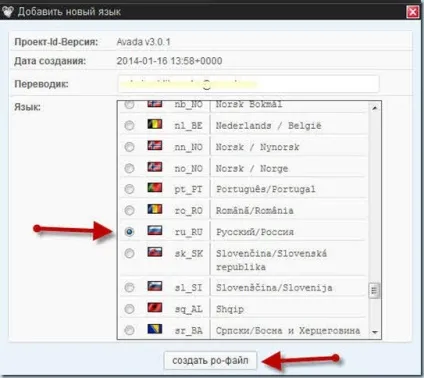
Task: Close the Добавить новый язык dialog
Action: (x=413, y=12)
